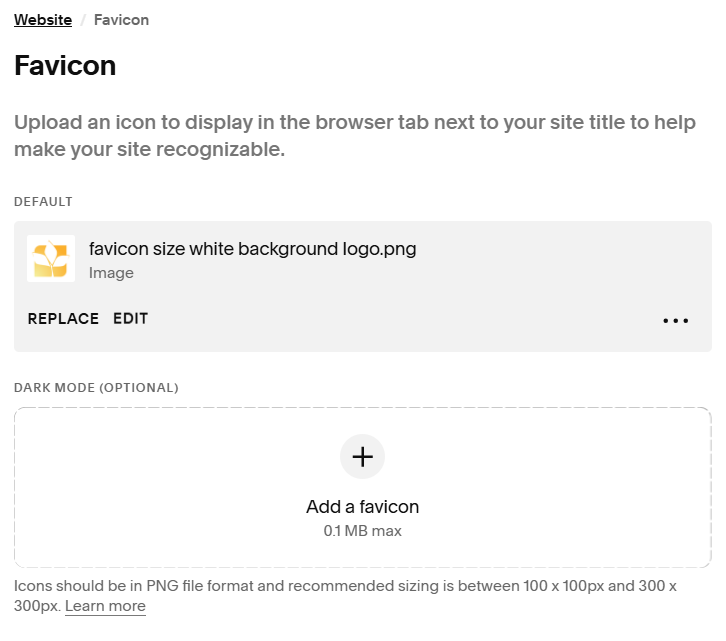Click the breadcrumb slash separator
Screen dimensions: 726x641
coord(83,20)
